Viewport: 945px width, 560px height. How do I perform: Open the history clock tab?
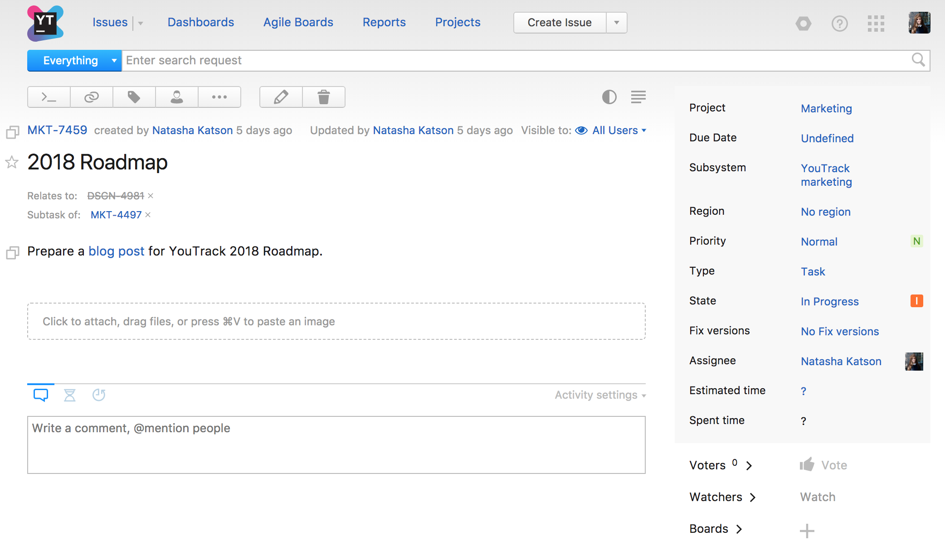tap(99, 395)
